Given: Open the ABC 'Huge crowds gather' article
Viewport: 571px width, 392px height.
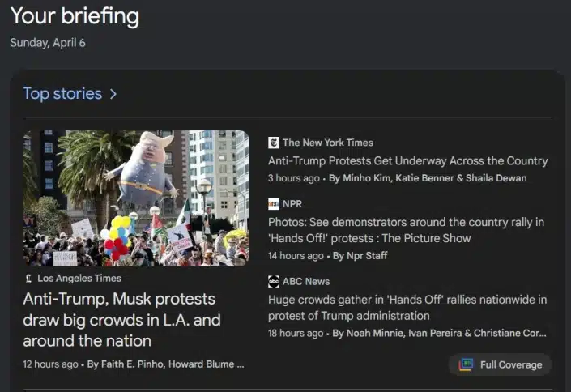Looking at the screenshot, I should tap(407, 308).
